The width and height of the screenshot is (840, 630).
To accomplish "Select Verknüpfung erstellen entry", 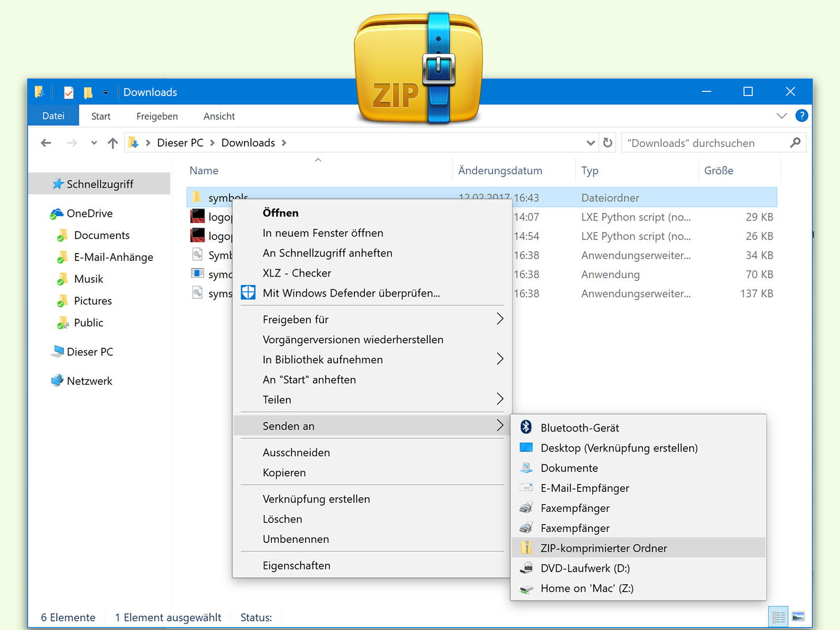I will (372, 499).
